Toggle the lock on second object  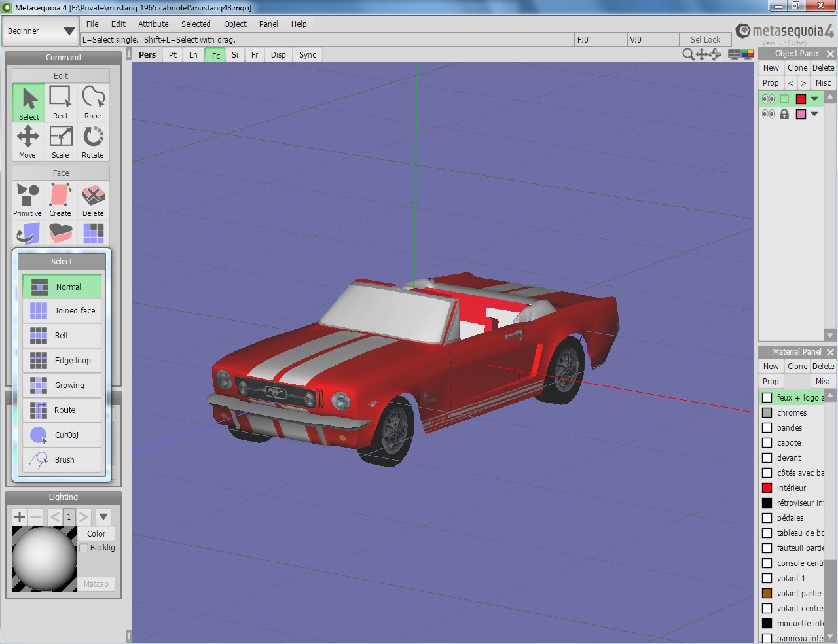coord(784,114)
